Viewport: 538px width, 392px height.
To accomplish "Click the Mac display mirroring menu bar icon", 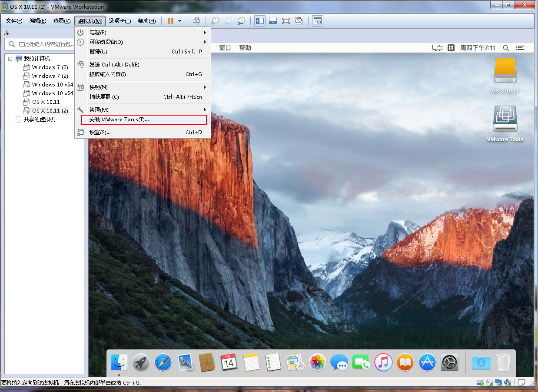I will (438, 48).
